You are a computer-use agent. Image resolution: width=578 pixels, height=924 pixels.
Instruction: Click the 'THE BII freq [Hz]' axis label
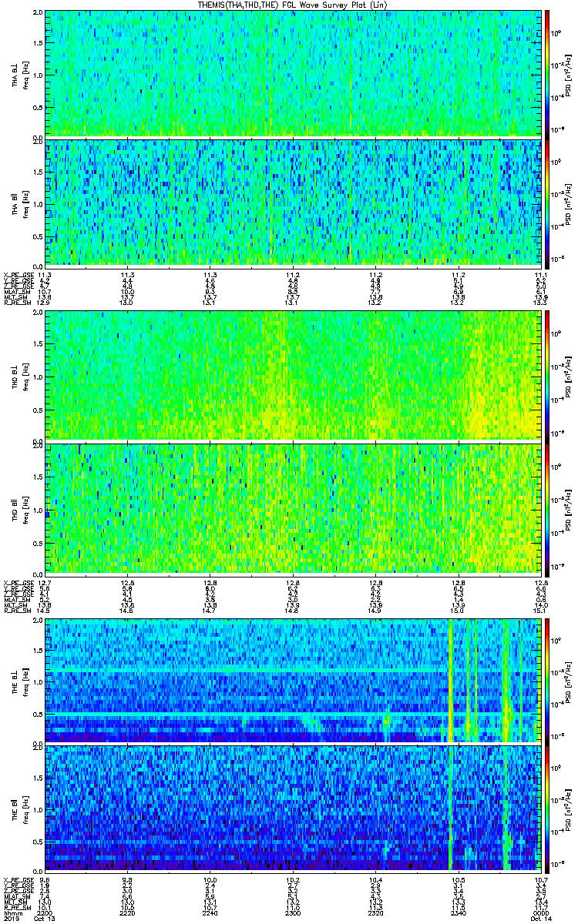click(x=19, y=808)
